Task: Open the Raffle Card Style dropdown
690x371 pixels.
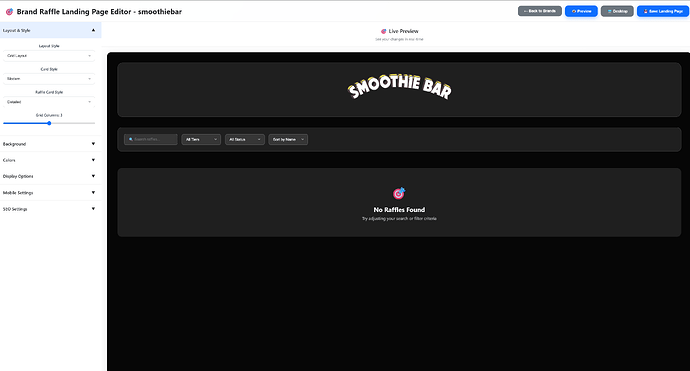Action: coord(49,102)
